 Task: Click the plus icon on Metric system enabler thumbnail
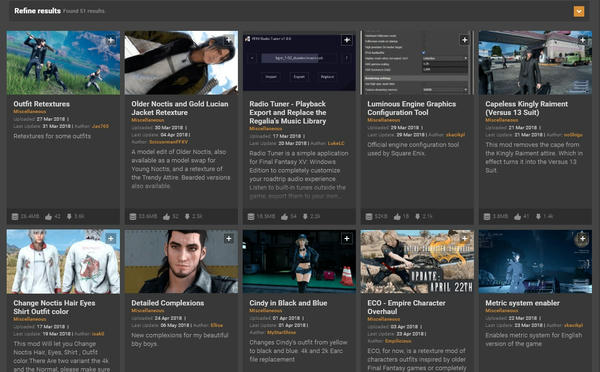pyautogui.click(x=582, y=239)
